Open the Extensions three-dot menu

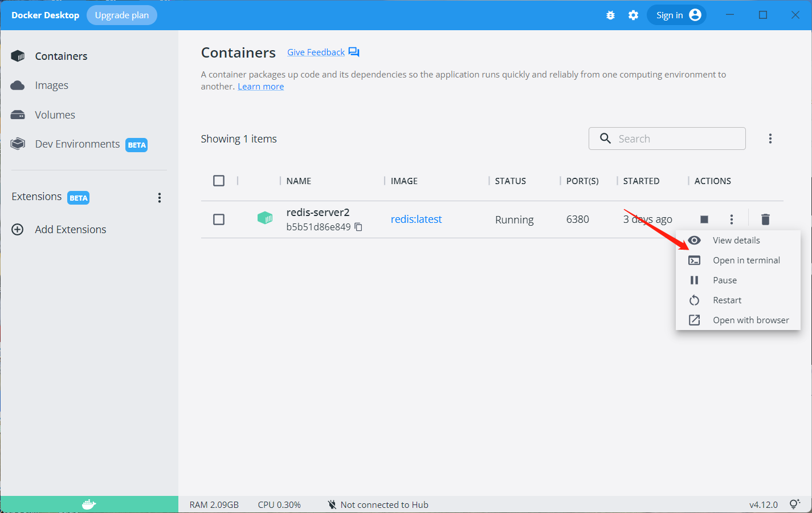pos(160,198)
